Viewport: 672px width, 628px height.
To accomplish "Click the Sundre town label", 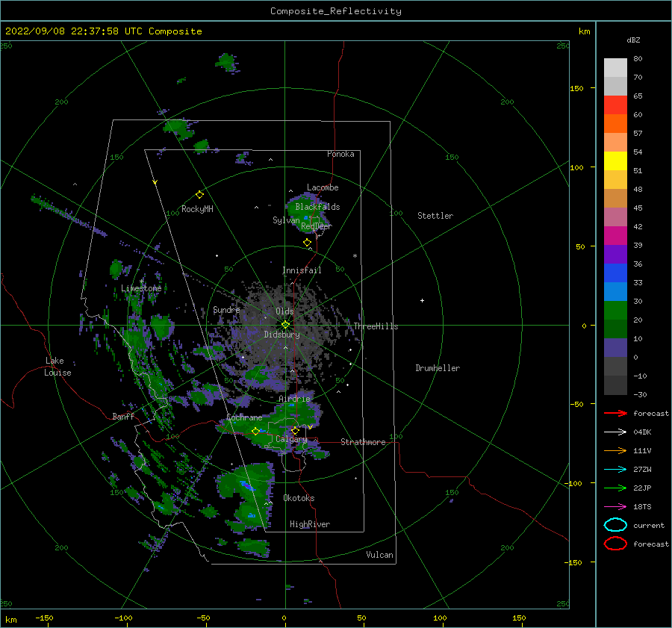I will [227, 309].
